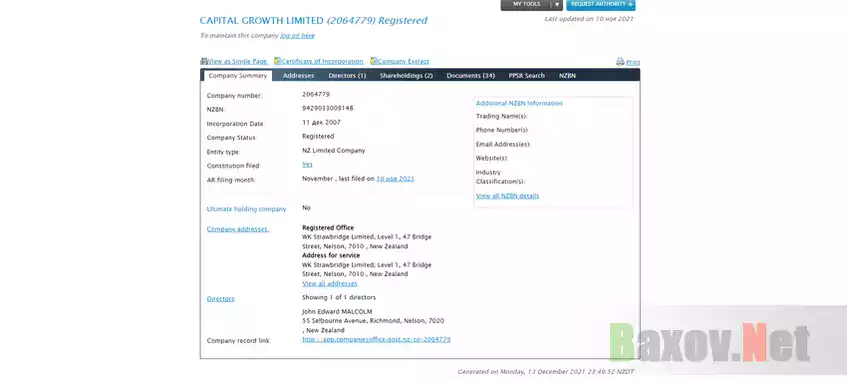Switch to the NZBN tab

pos(567,76)
